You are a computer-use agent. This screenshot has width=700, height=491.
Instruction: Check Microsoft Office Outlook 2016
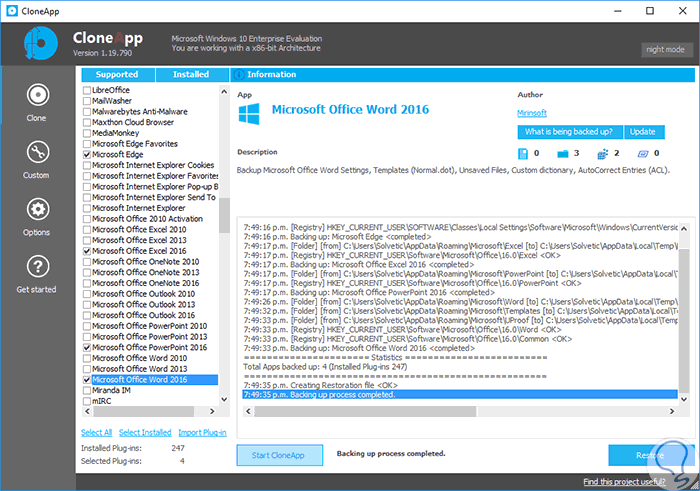click(87, 316)
